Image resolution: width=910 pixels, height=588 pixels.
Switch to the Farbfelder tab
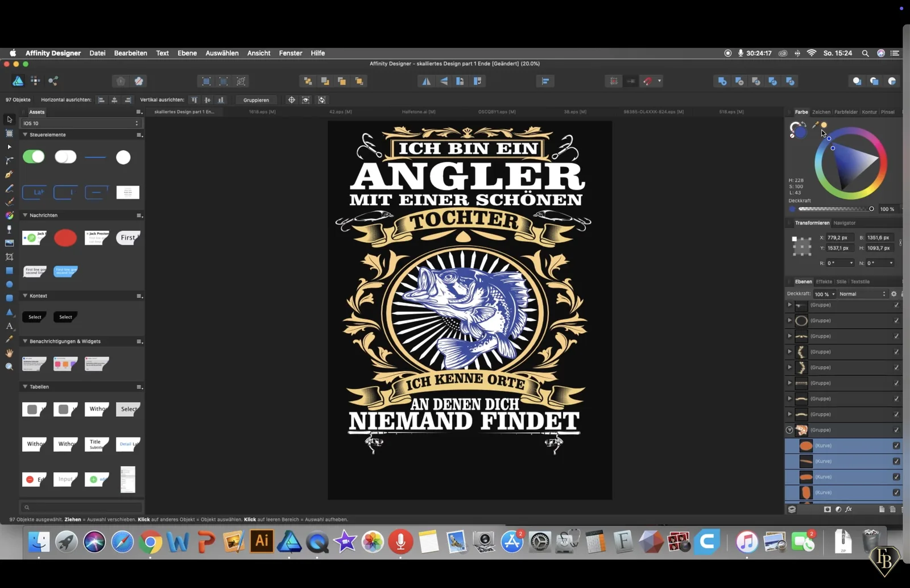846,112
